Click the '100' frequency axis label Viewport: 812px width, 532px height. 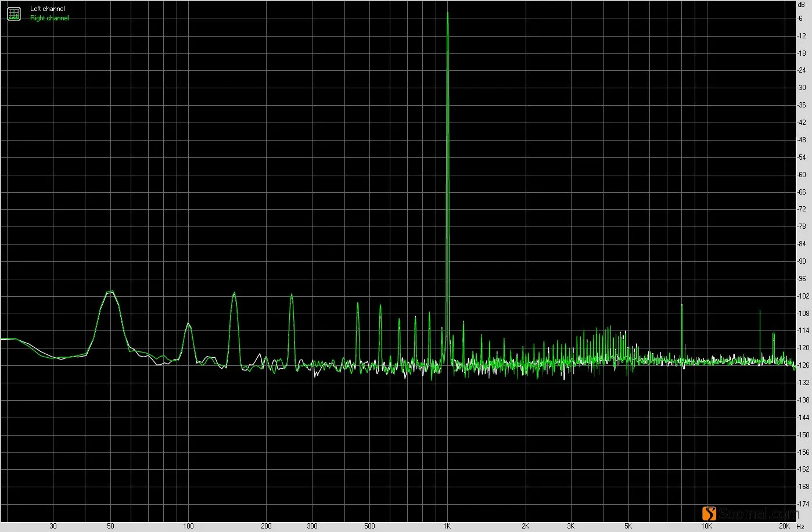click(x=188, y=526)
